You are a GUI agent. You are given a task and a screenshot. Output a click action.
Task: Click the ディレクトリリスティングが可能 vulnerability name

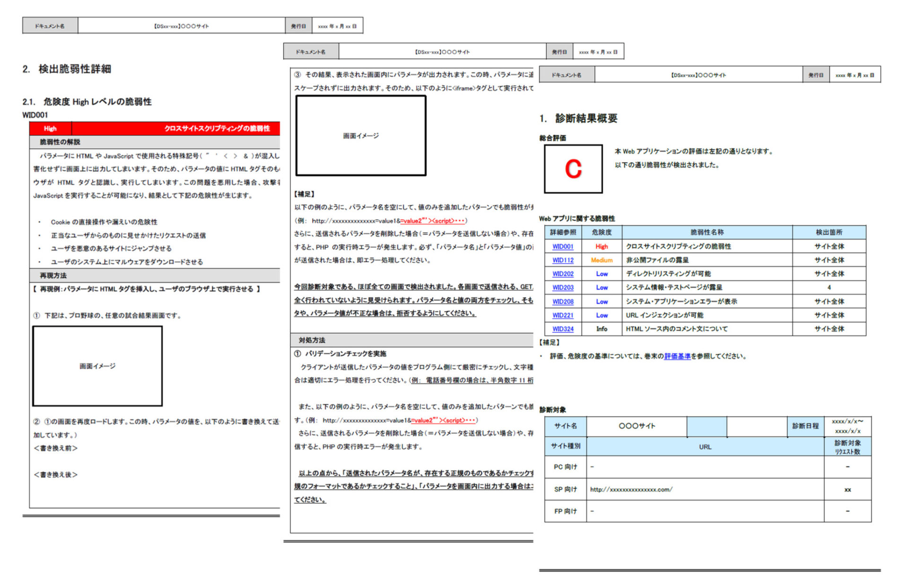(x=668, y=274)
